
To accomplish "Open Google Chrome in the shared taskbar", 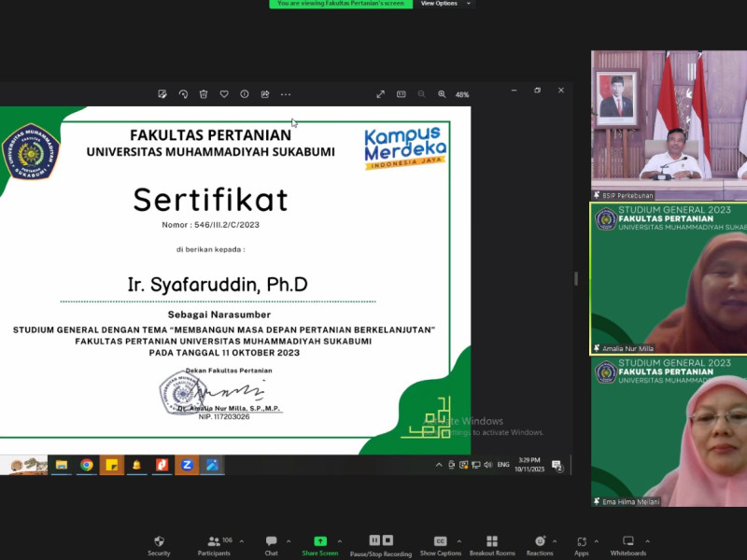I will [87, 465].
